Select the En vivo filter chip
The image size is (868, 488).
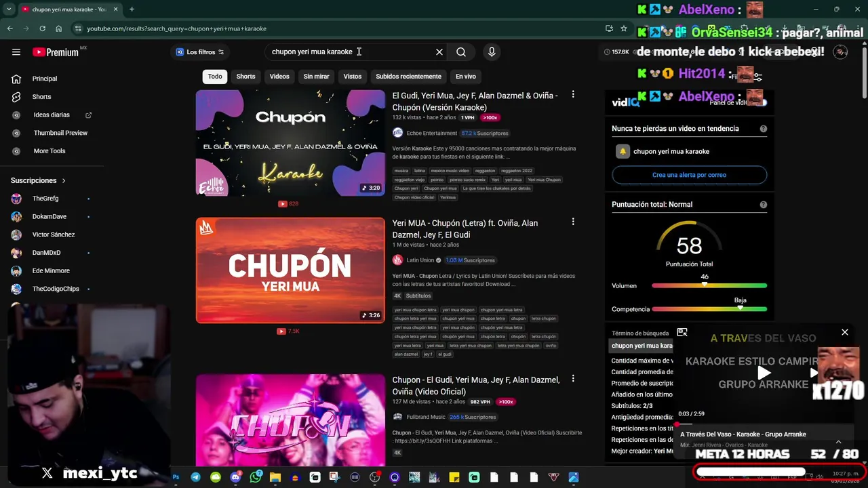click(465, 77)
